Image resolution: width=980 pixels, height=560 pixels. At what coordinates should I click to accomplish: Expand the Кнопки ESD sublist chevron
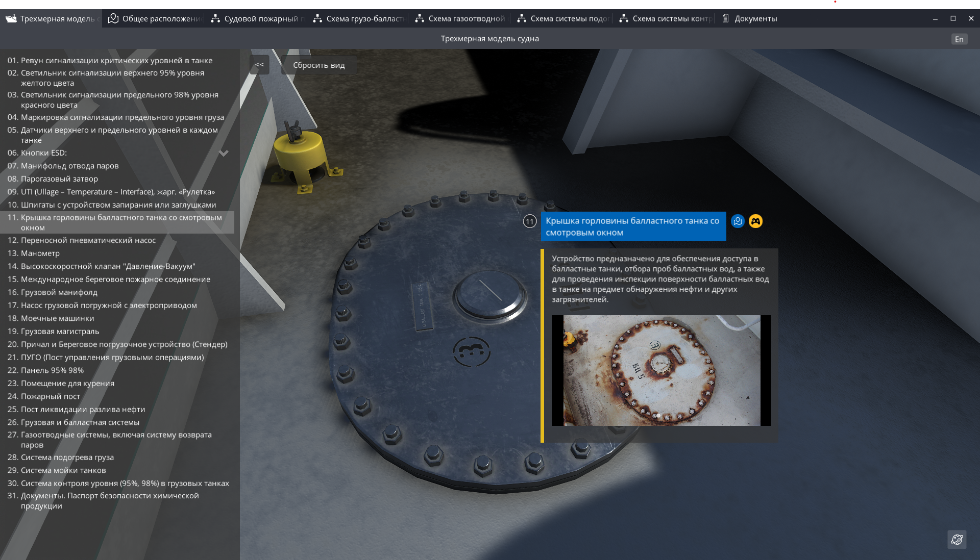pos(224,153)
